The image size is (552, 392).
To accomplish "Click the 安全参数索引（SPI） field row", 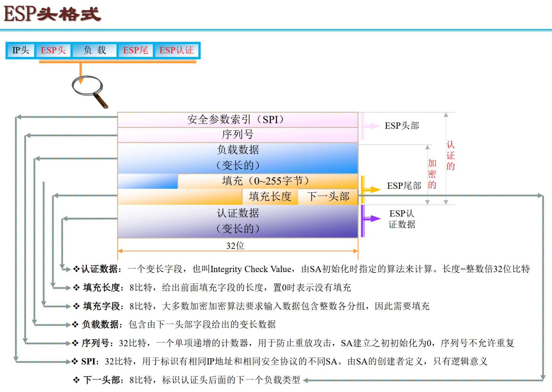I will coord(237,120).
